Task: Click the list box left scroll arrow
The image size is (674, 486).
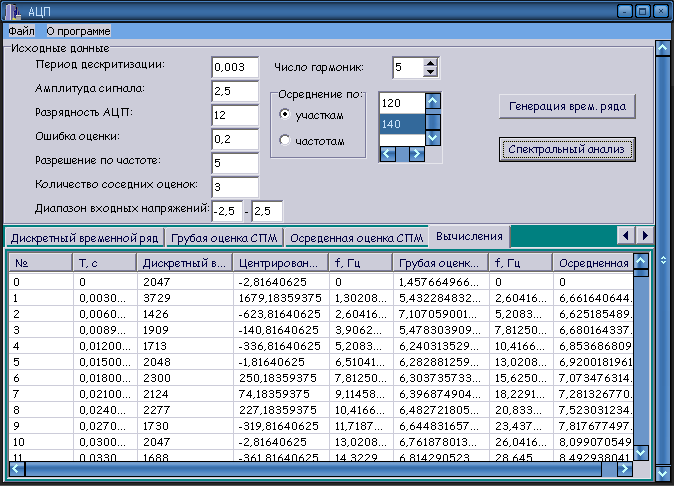Action: point(387,154)
